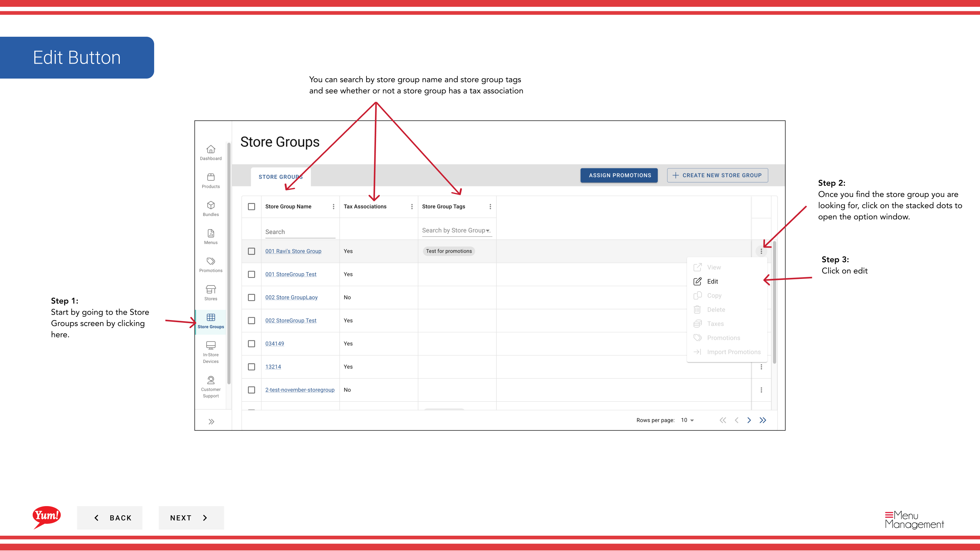
Task: Click the Tax Associations column header
Action: 365,206
